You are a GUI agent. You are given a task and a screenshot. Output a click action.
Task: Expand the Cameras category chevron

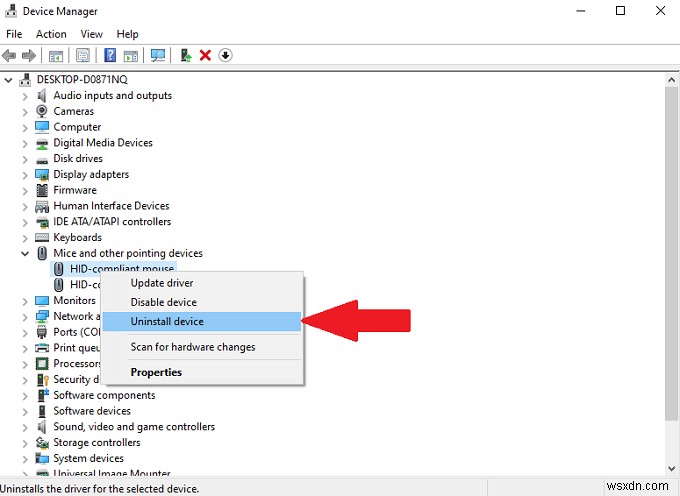25,112
